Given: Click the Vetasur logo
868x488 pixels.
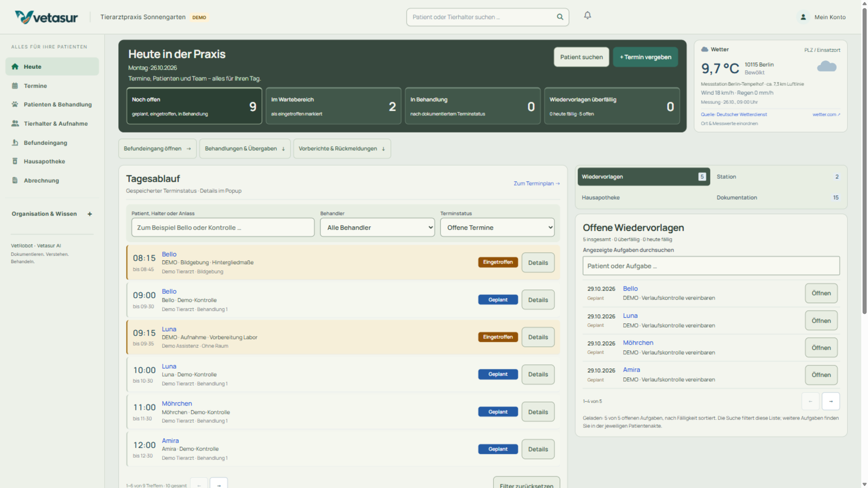Looking at the screenshot, I should pos(46,17).
